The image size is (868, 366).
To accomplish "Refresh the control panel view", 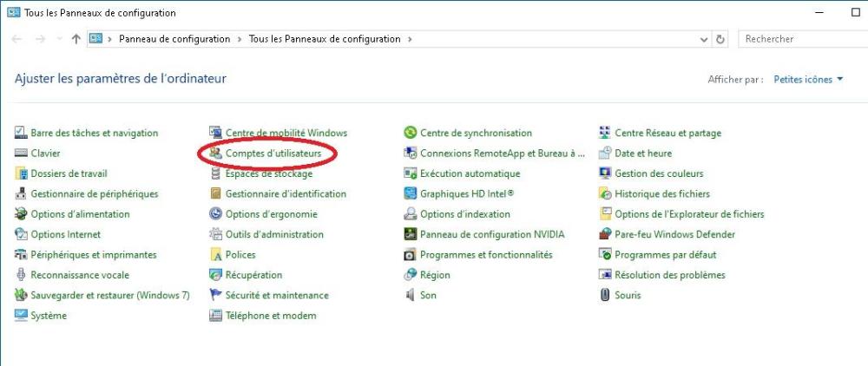I will [x=720, y=39].
